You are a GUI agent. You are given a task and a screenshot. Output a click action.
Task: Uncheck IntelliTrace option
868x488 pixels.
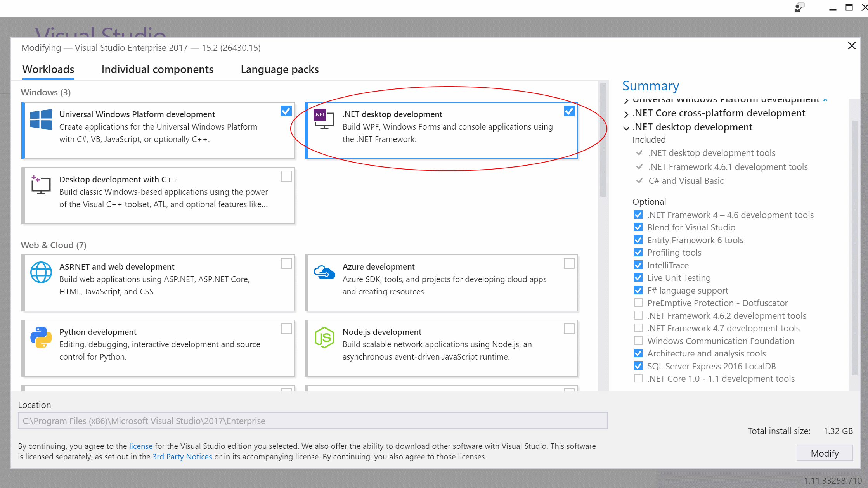[638, 265]
